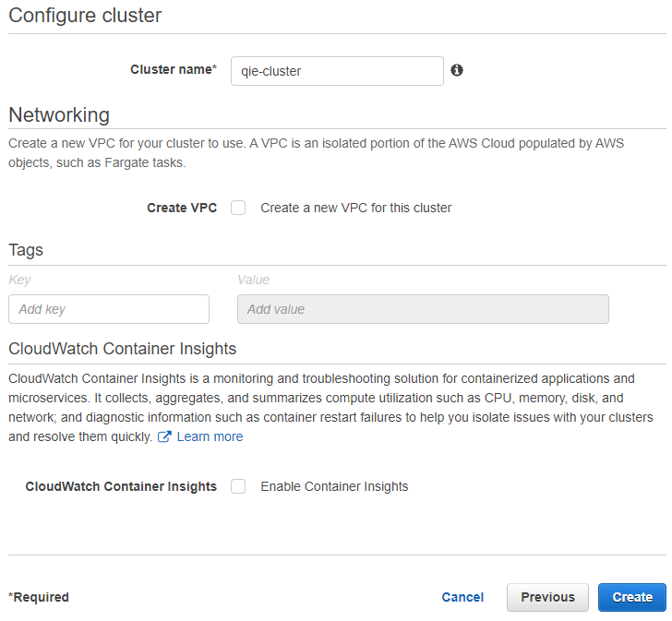Click the 'Enable Container Insights' label text
Image resolution: width=672 pixels, height=621 pixels.
click(334, 486)
